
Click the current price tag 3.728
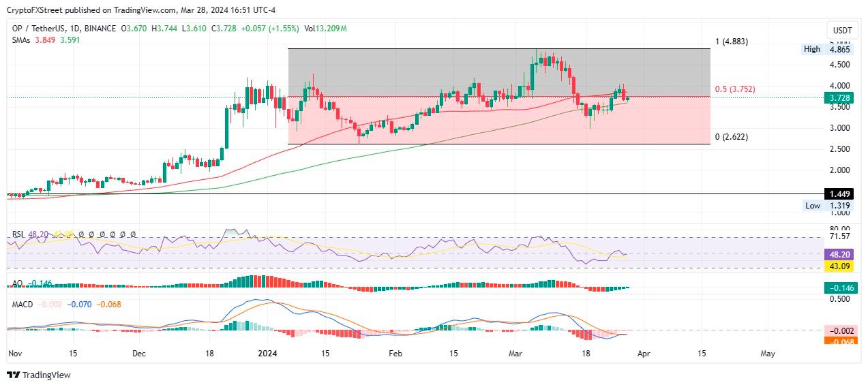(x=842, y=98)
